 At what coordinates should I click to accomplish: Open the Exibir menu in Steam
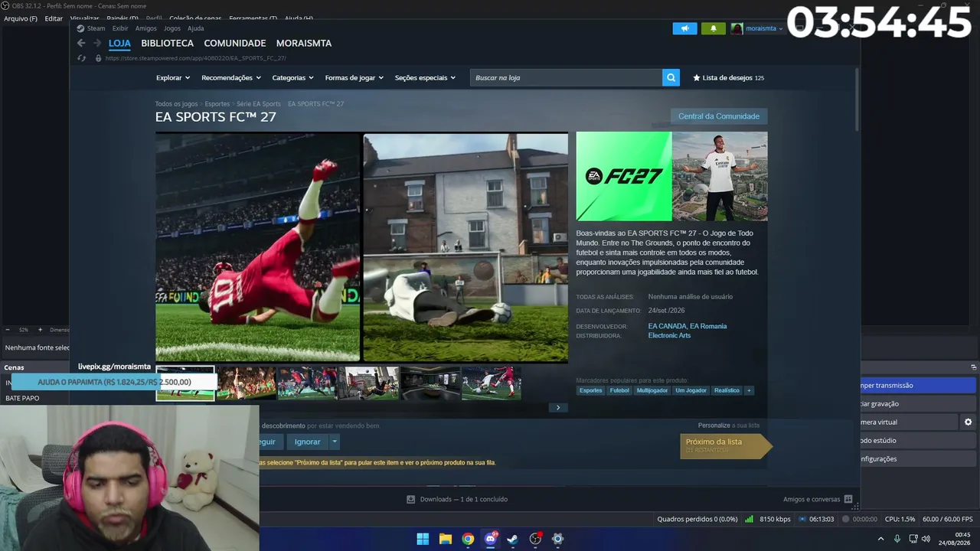pos(120,28)
